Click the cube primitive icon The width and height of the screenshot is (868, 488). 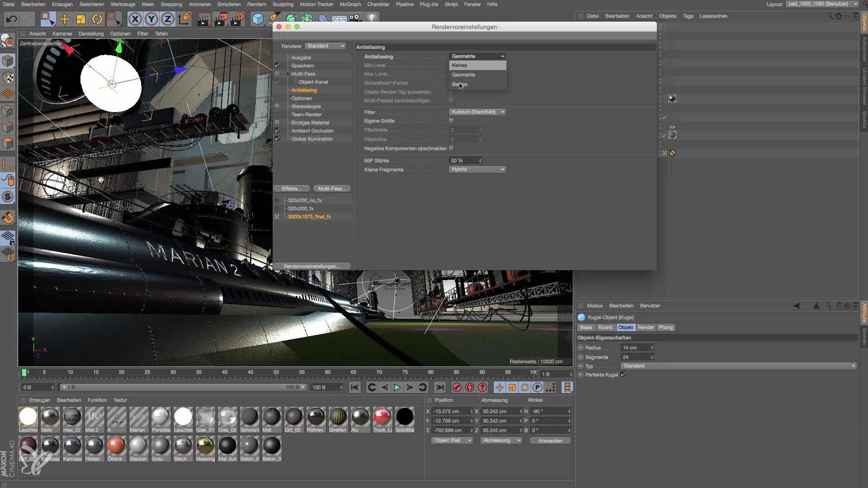click(258, 19)
